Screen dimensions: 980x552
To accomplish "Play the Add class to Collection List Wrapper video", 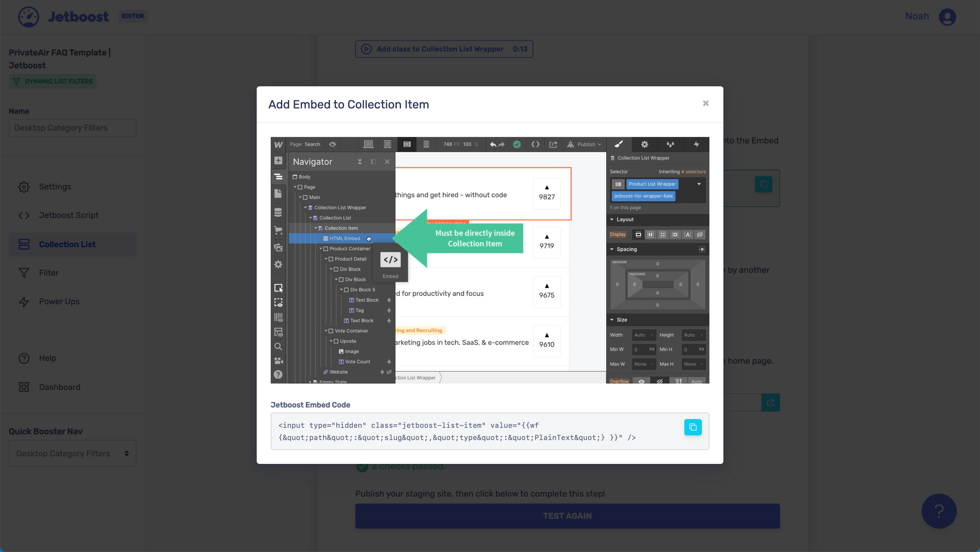I will [x=444, y=49].
